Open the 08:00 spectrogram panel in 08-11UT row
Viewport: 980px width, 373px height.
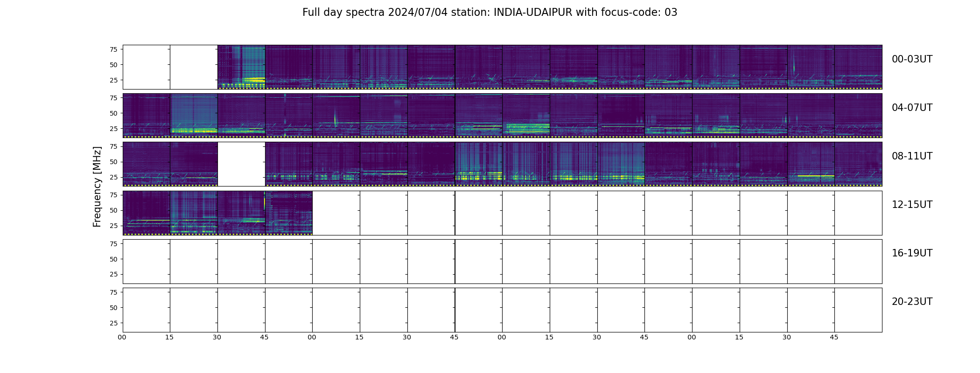tap(147, 164)
